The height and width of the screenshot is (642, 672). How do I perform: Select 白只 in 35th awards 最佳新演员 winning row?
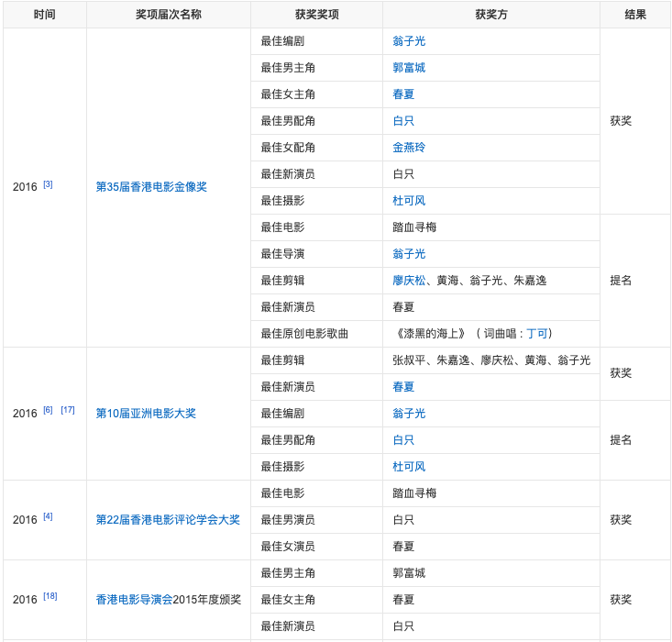tap(403, 174)
